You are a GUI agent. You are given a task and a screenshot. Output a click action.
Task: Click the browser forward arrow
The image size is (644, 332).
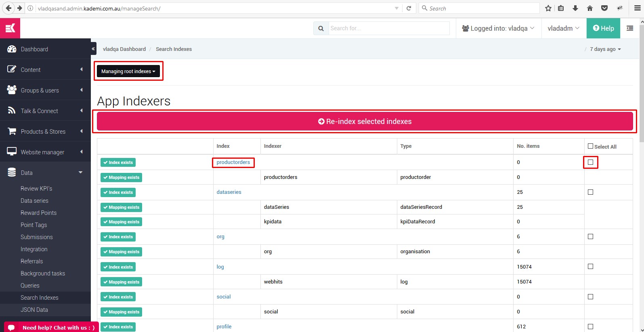tap(19, 8)
